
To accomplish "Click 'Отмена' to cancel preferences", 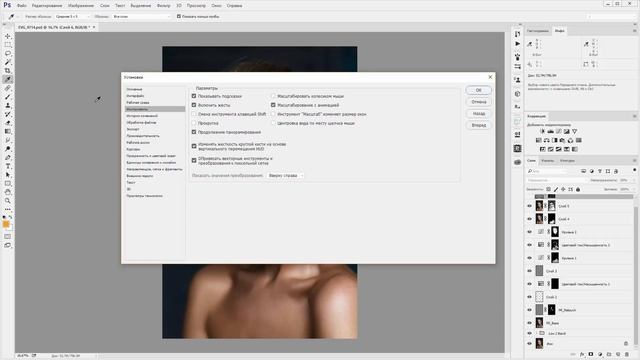I will 478,102.
